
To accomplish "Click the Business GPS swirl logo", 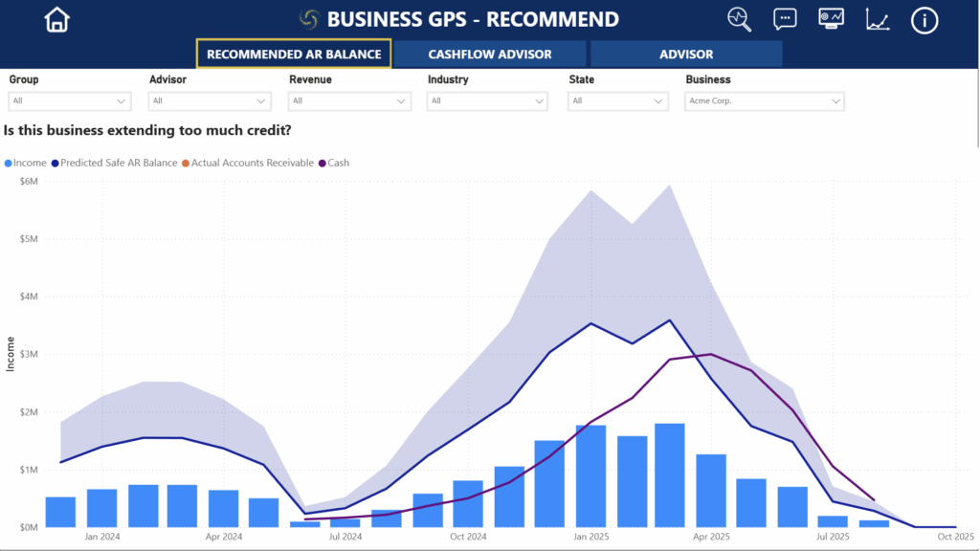I will click(x=309, y=19).
